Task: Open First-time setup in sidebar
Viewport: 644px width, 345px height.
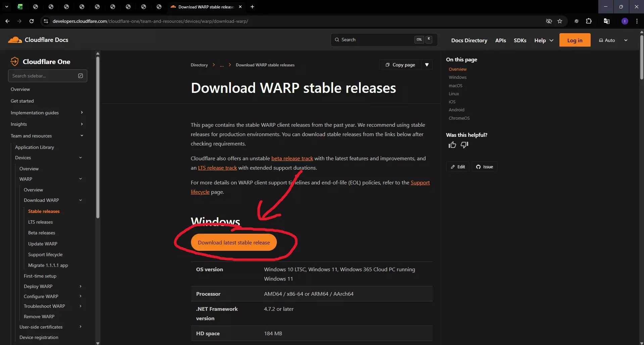Action: pos(40,276)
